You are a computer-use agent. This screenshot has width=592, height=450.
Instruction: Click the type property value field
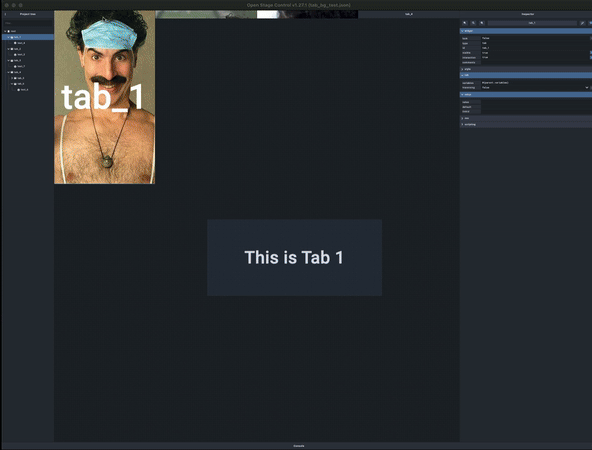(x=535, y=43)
